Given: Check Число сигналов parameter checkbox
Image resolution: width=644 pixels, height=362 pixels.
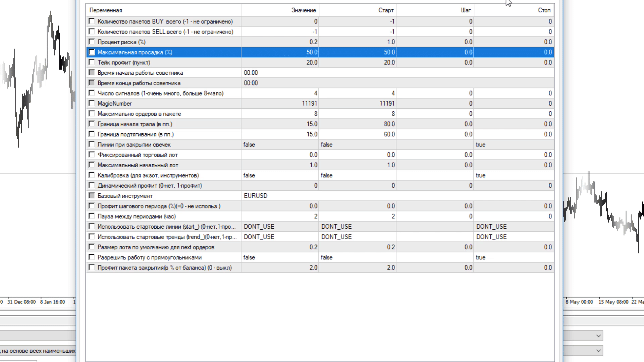Looking at the screenshot, I should pyautogui.click(x=92, y=93).
